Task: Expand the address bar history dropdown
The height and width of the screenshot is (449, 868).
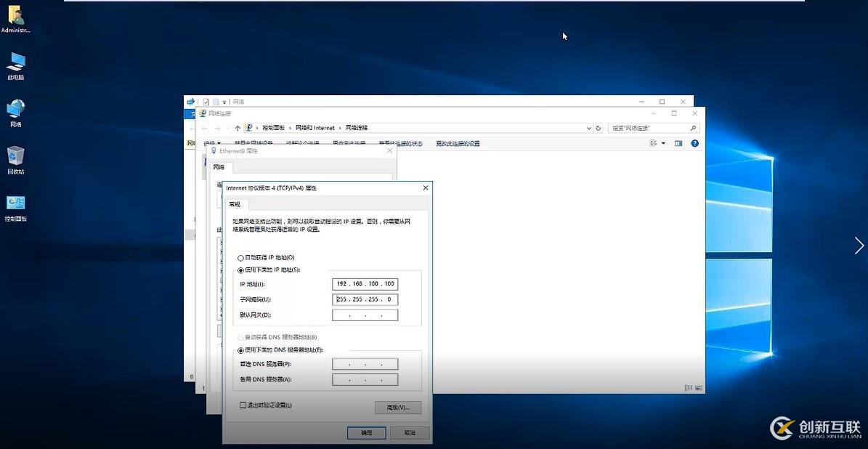Action: click(x=589, y=128)
